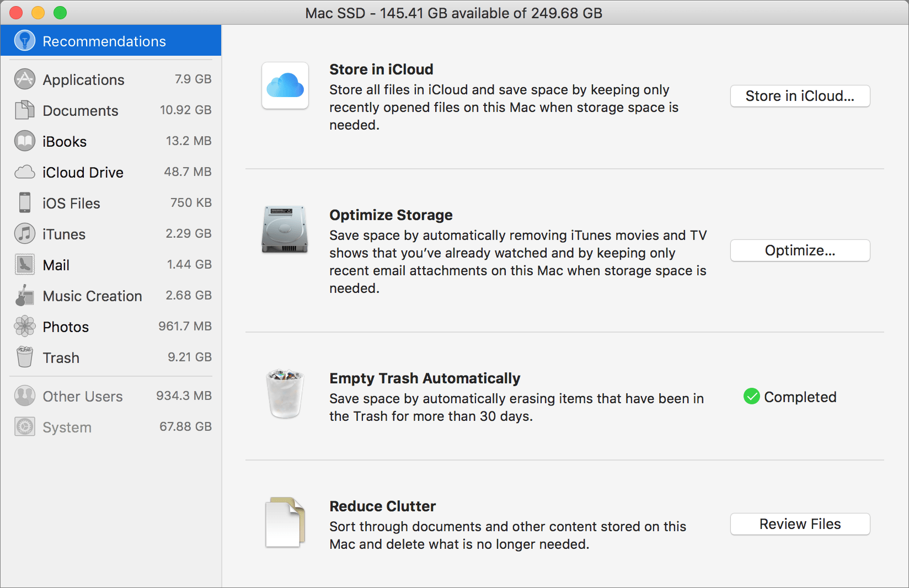Click the green Completed checkmark
The height and width of the screenshot is (588, 909).
(x=751, y=396)
